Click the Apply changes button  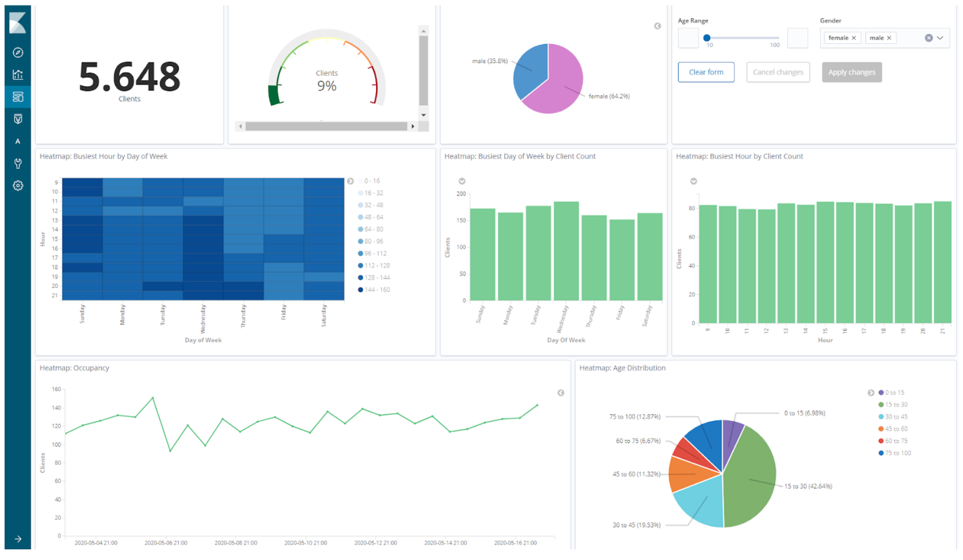click(x=852, y=72)
